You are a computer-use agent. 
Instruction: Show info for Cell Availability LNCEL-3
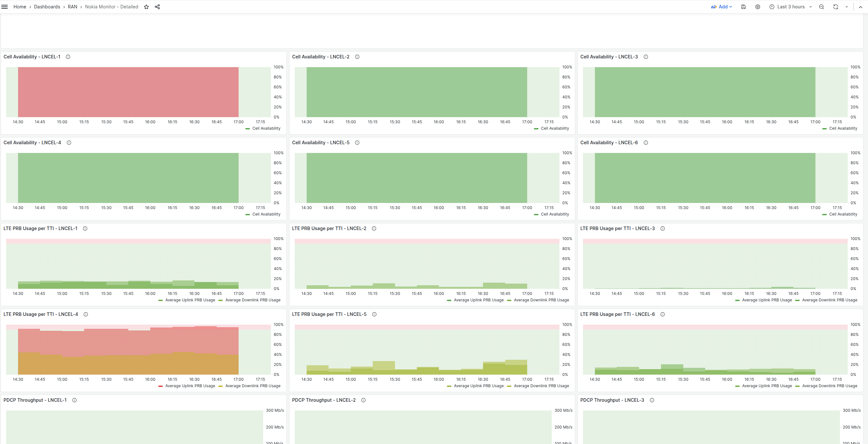click(x=646, y=57)
